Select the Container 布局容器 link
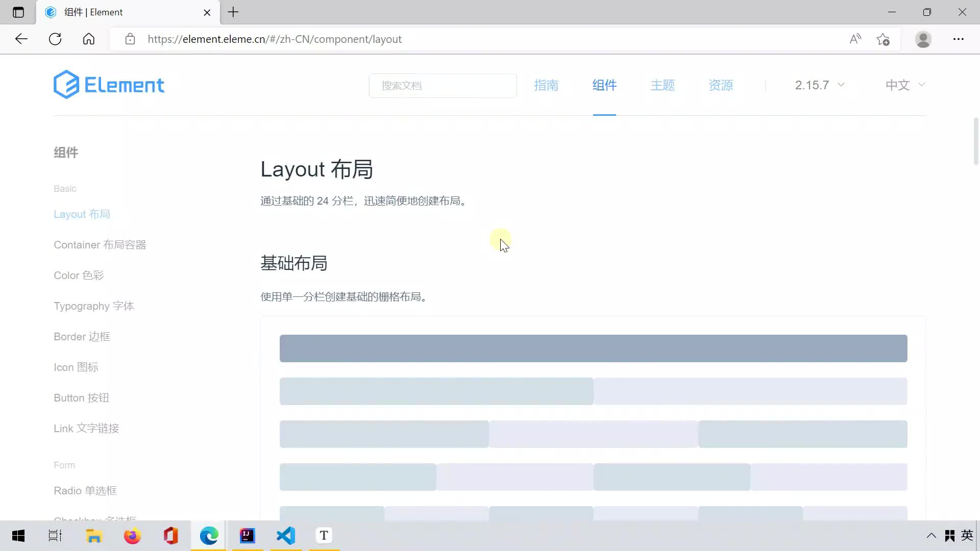 tap(100, 244)
